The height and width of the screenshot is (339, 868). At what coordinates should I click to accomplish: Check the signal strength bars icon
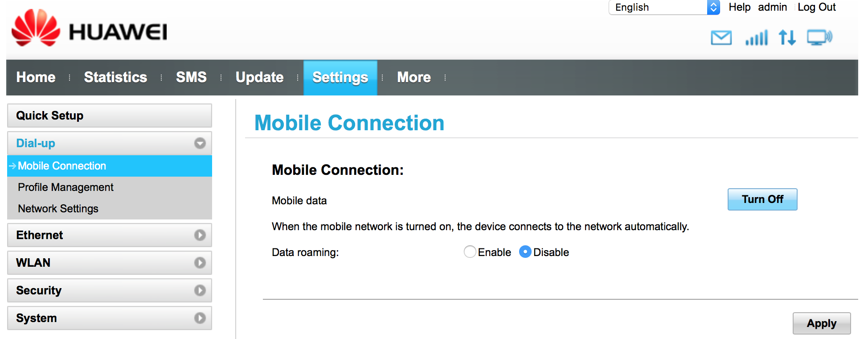[757, 38]
